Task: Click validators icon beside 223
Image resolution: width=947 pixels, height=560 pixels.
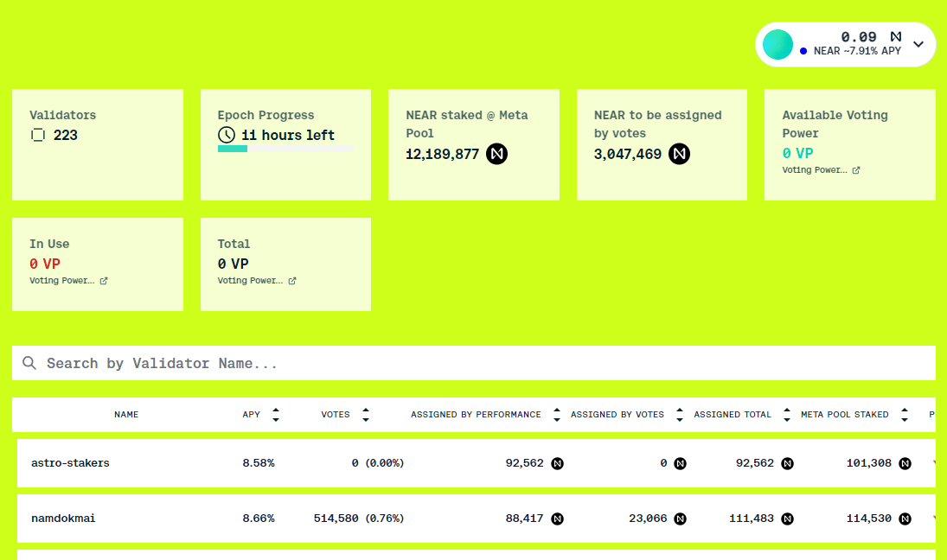Action: tap(37, 135)
